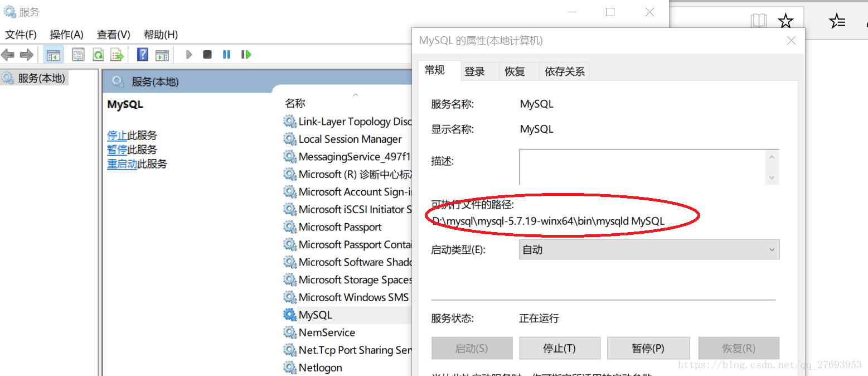Click the Restart Service toolbar icon
Screen dimensions: 868x376
(246, 55)
